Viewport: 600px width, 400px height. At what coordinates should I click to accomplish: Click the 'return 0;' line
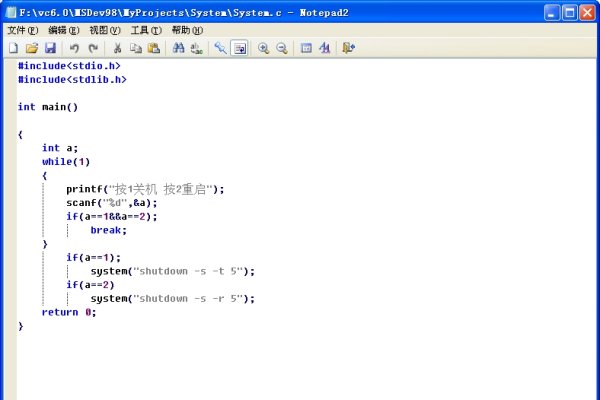[x=69, y=312]
